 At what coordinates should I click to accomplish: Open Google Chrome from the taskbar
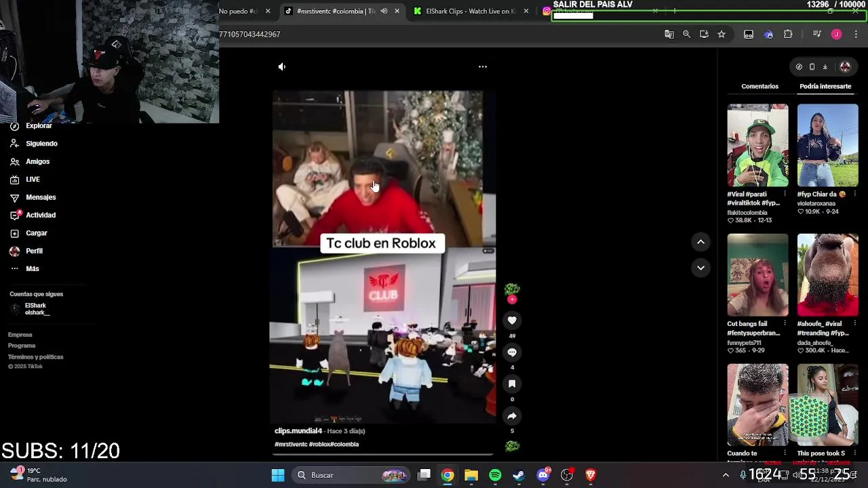(448, 475)
